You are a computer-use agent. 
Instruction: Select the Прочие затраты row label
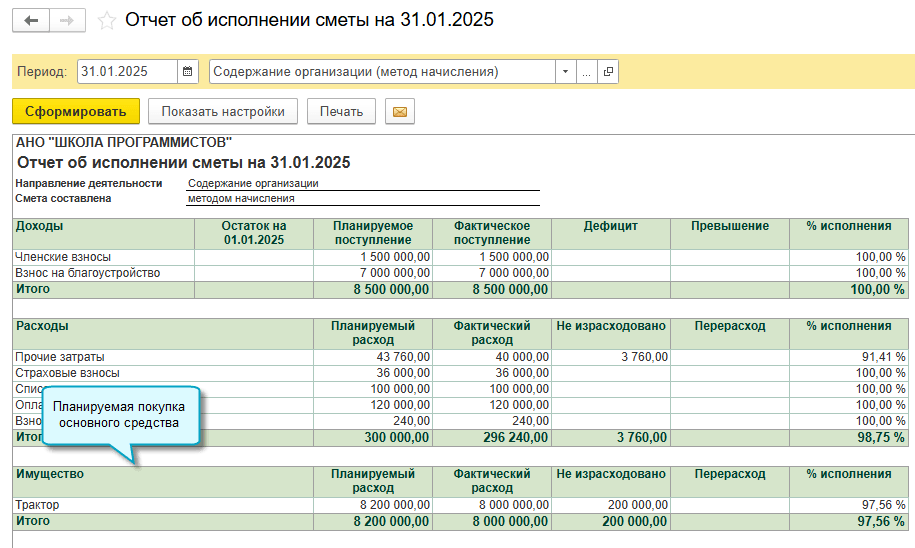coord(60,357)
